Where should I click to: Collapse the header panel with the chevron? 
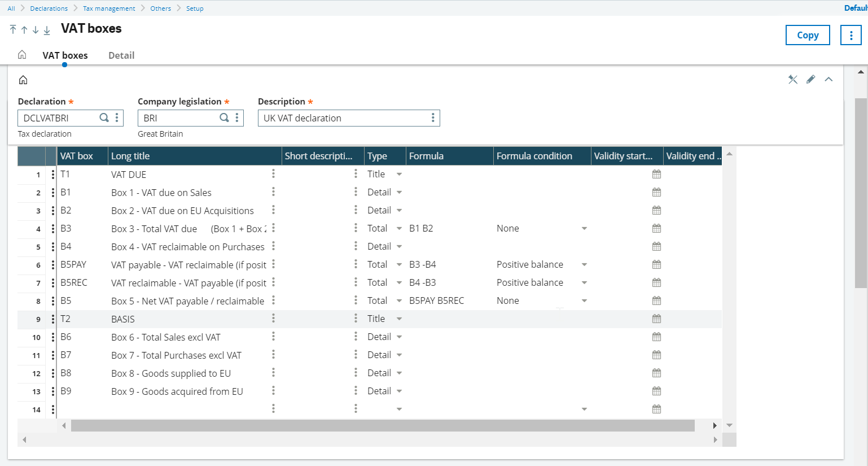(828, 80)
